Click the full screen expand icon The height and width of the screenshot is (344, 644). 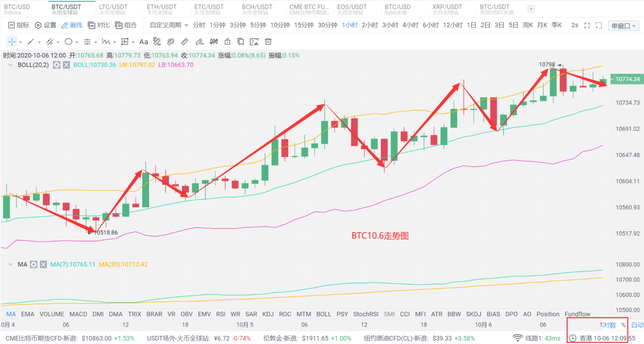[587, 25]
